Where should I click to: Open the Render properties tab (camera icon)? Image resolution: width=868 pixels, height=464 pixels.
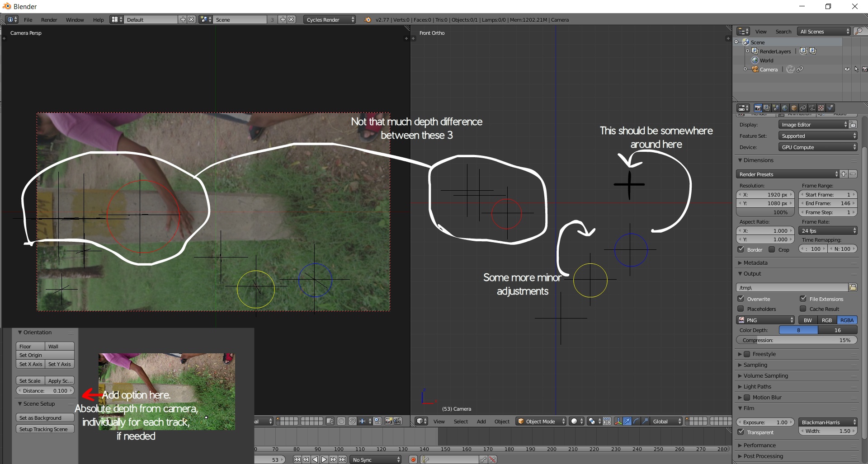(758, 108)
